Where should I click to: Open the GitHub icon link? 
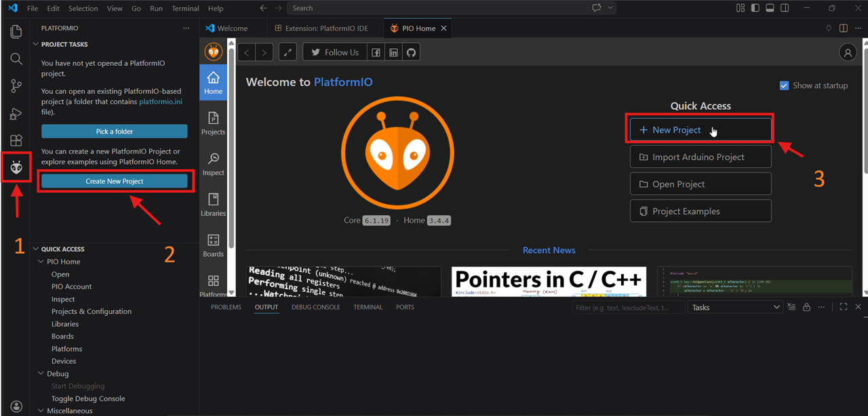[x=411, y=52]
